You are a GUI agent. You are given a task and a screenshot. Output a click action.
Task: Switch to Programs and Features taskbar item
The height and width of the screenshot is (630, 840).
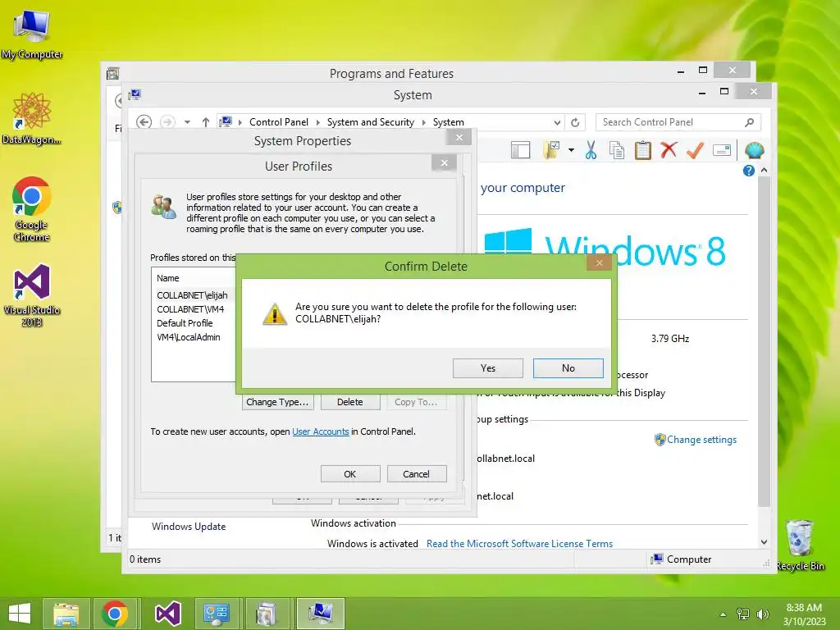pos(267,614)
